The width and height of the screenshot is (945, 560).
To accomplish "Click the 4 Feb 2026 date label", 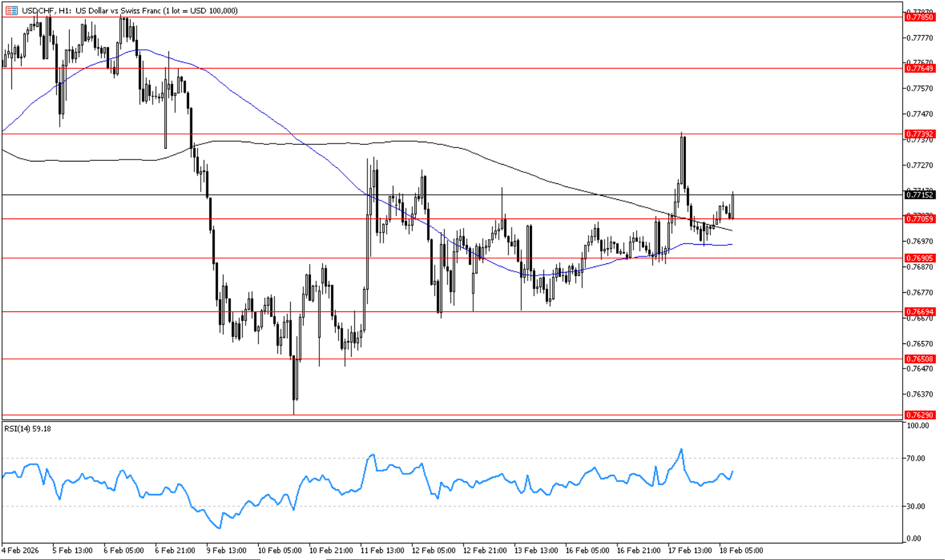I will [x=21, y=550].
